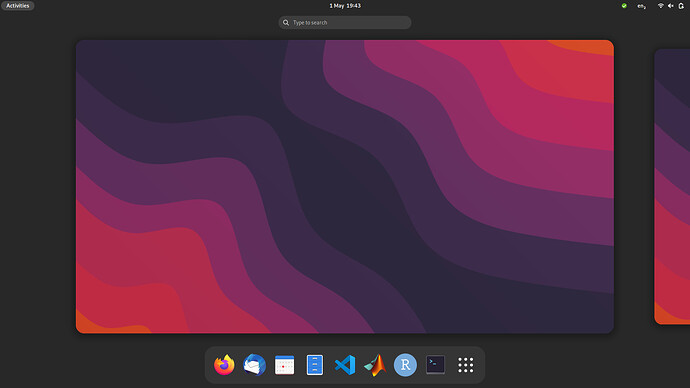The image size is (690, 388).
Task: Launch Firefox from the dash
Action: click(224, 365)
